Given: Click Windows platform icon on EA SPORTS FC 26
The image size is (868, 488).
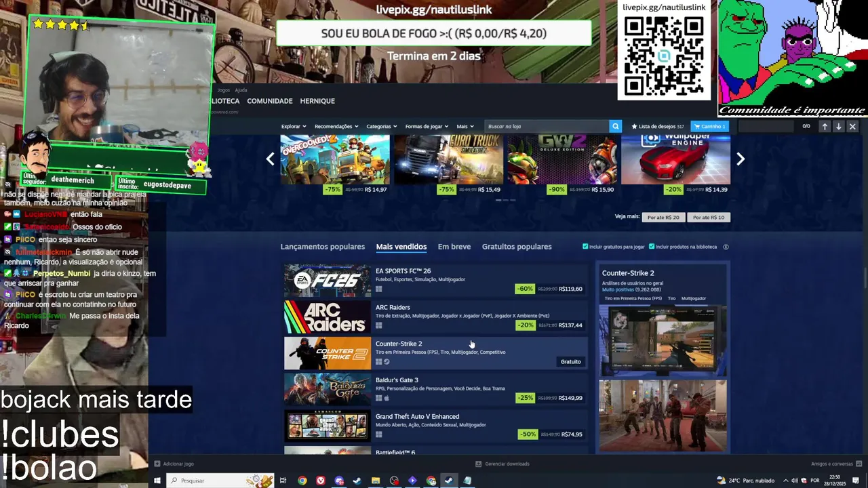Looking at the screenshot, I should [x=378, y=289].
